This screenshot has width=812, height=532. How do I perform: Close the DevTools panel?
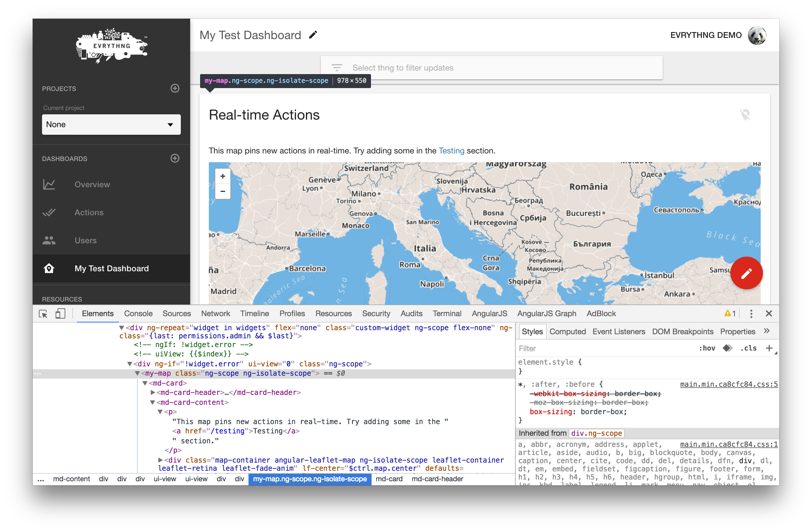pos(768,314)
